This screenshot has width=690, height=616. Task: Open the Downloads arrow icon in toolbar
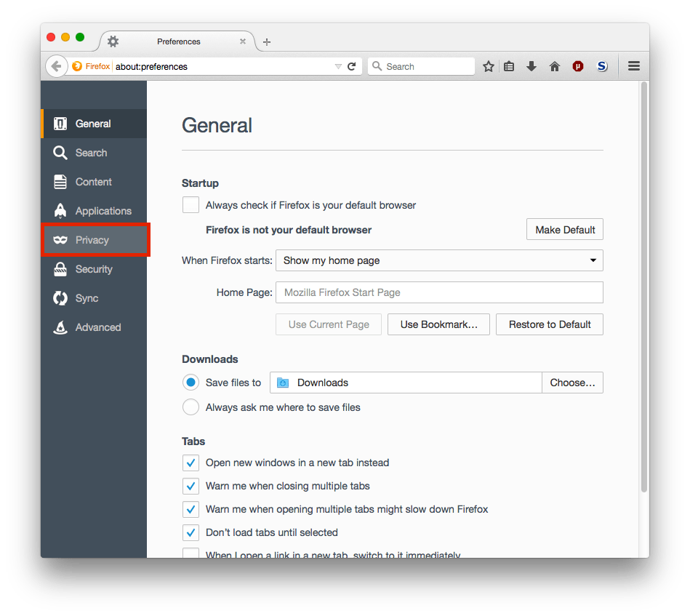[x=531, y=66]
